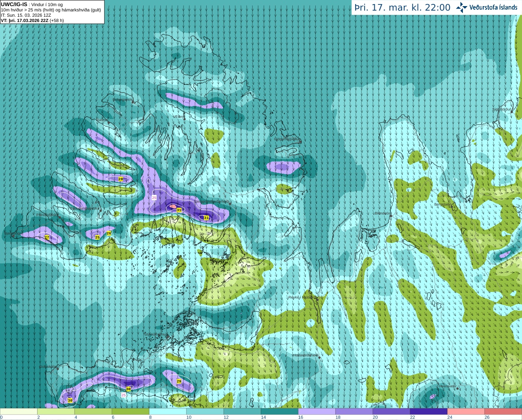Click the olive green 6–8 m/s legend swatch
Viewport: 522px width, 420px height.
tap(130, 411)
